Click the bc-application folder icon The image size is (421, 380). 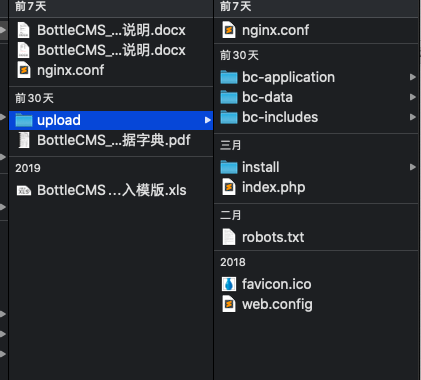click(x=229, y=77)
